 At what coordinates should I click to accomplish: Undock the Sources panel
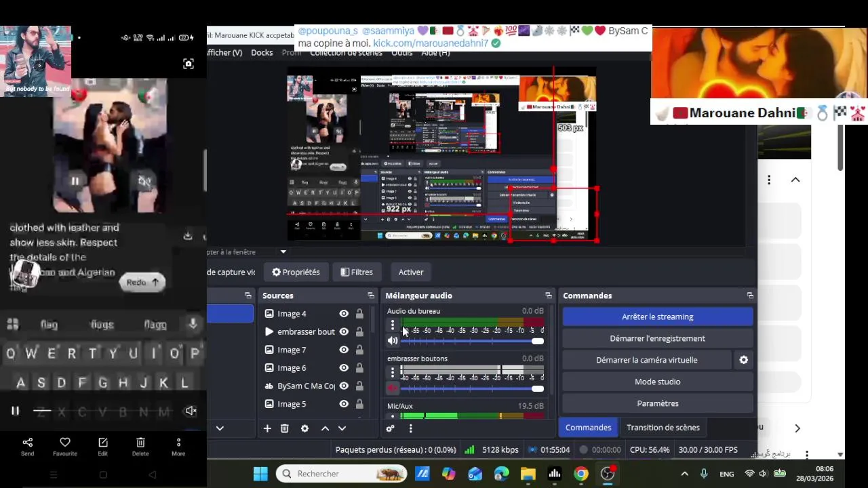point(371,296)
